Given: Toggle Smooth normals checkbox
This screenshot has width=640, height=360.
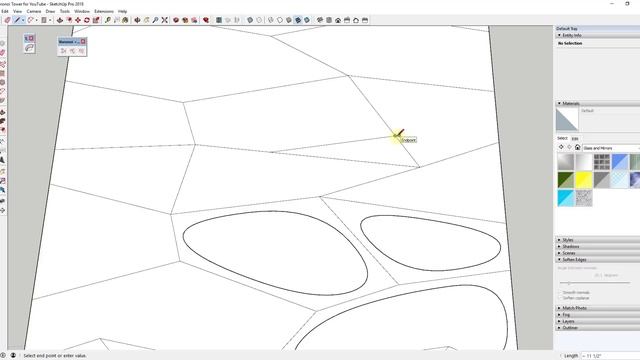Looking at the screenshot, I should (560, 293).
